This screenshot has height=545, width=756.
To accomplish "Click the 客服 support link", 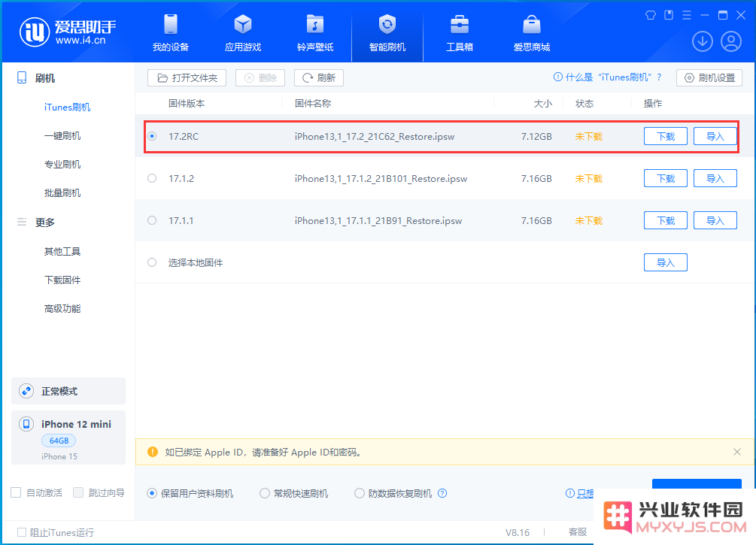I will click(x=577, y=532).
